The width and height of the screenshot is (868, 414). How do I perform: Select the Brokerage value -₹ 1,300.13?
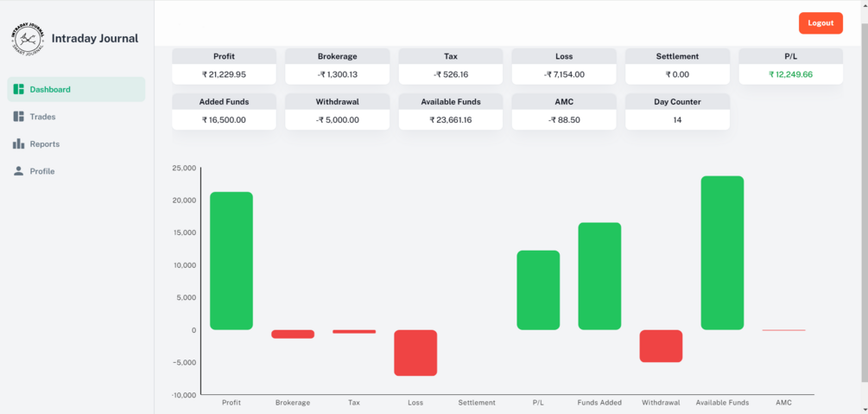(x=337, y=74)
